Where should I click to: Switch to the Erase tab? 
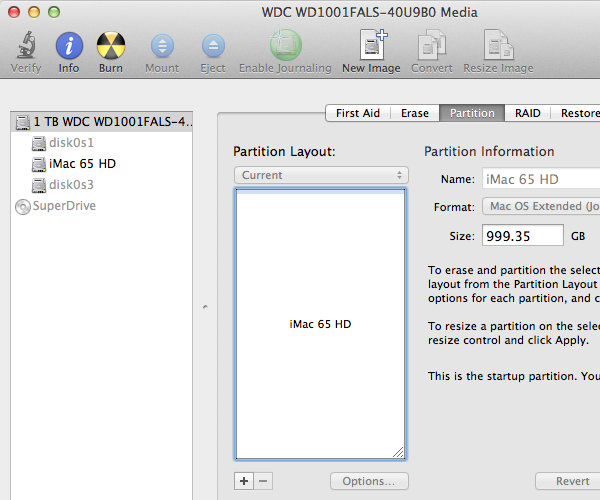(x=415, y=113)
